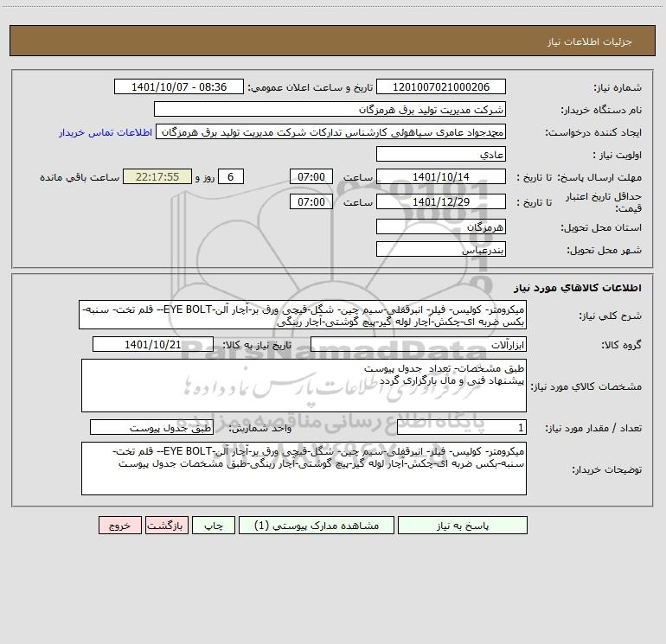Click the priority field عادی
This screenshot has width=666, height=644.
coord(441,154)
